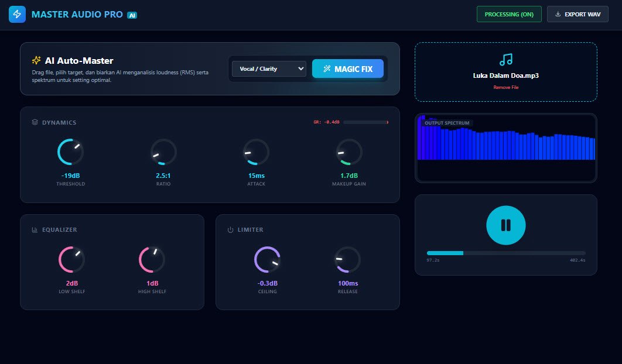Pause the audio playback
622x364 pixels.
pyautogui.click(x=506, y=225)
